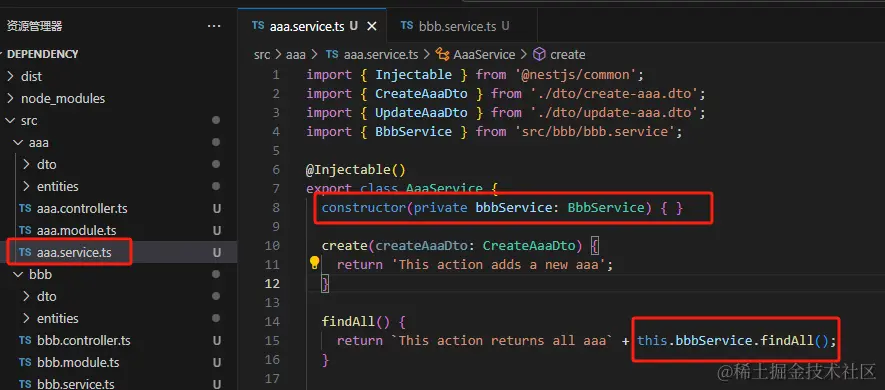Screen dimensions: 885x390
Task: Click 'findAll()' method name on line 14
Action: 356,322
